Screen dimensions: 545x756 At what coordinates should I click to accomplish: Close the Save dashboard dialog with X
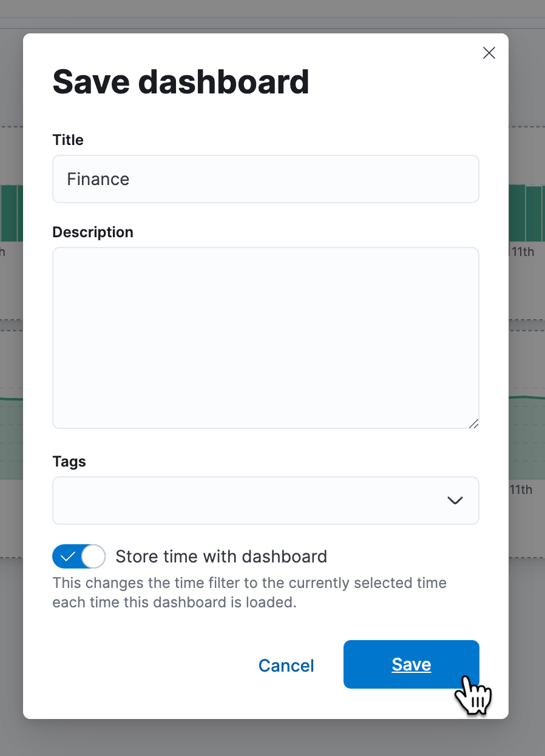(489, 53)
